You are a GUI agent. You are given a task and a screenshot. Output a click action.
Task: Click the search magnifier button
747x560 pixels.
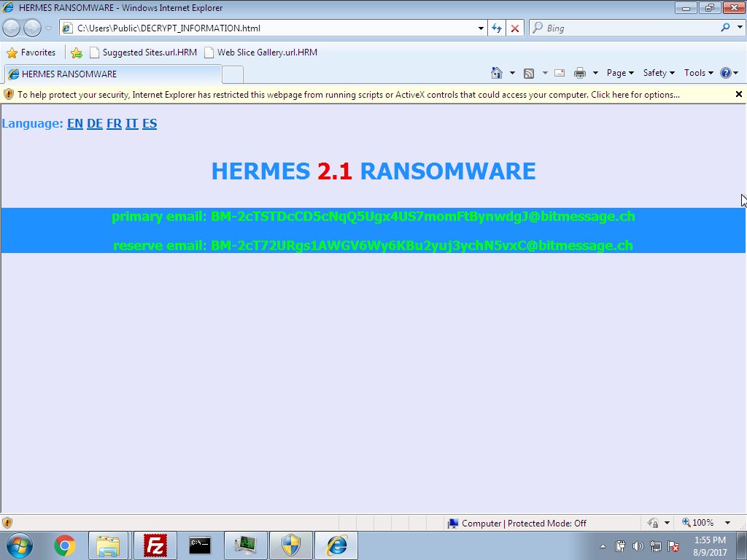click(x=725, y=28)
